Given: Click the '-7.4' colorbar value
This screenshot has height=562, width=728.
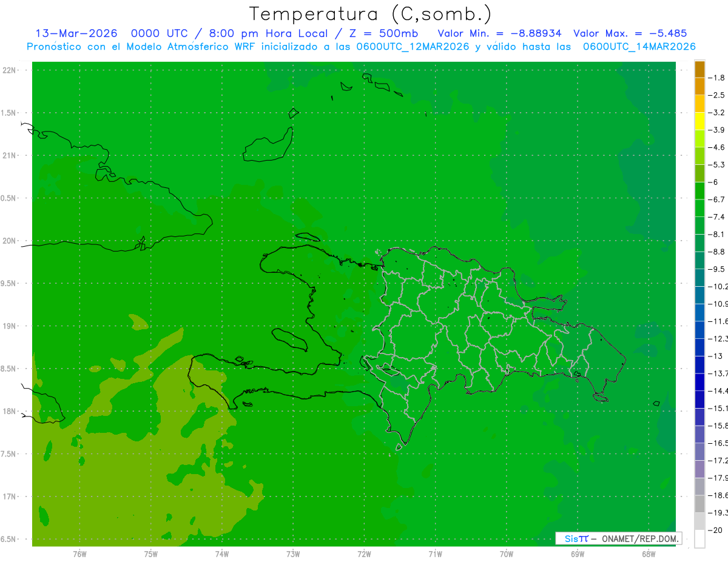Looking at the screenshot, I should pyautogui.click(x=716, y=217).
